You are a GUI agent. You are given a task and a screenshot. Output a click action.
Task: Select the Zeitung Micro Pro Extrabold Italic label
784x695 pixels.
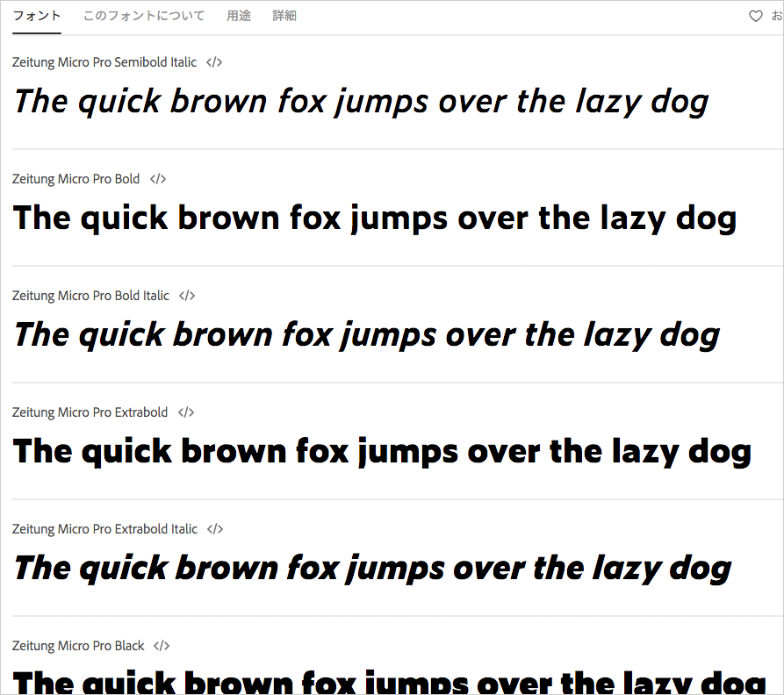(105, 529)
